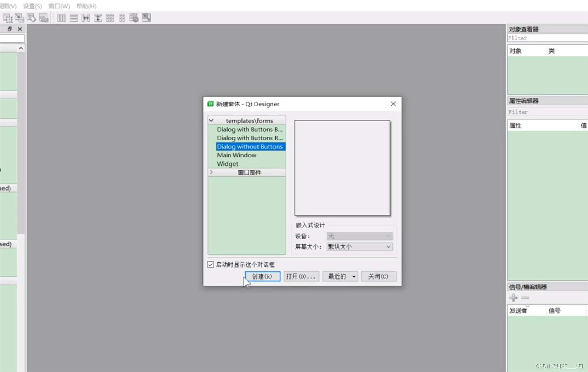Viewport: 588px width, 372px height.
Task: Click the 发送者 column header
Action: click(x=527, y=310)
